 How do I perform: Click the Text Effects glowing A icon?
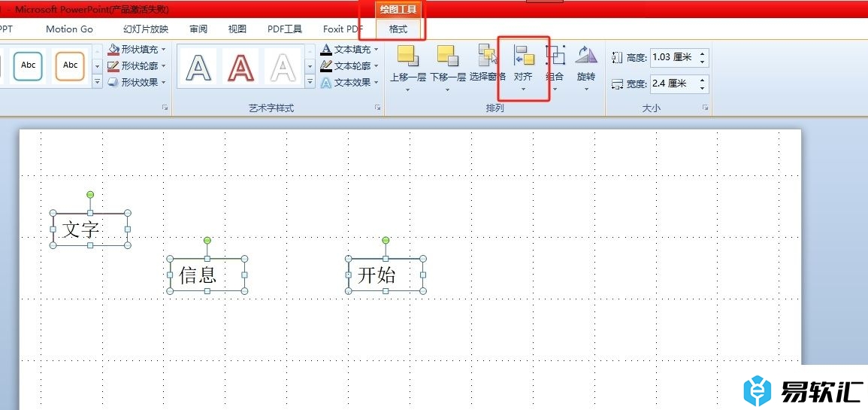[x=327, y=82]
